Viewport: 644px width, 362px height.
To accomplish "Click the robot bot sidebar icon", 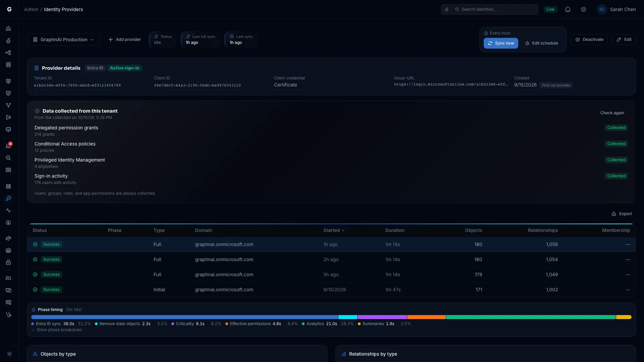I will tap(8, 250).
